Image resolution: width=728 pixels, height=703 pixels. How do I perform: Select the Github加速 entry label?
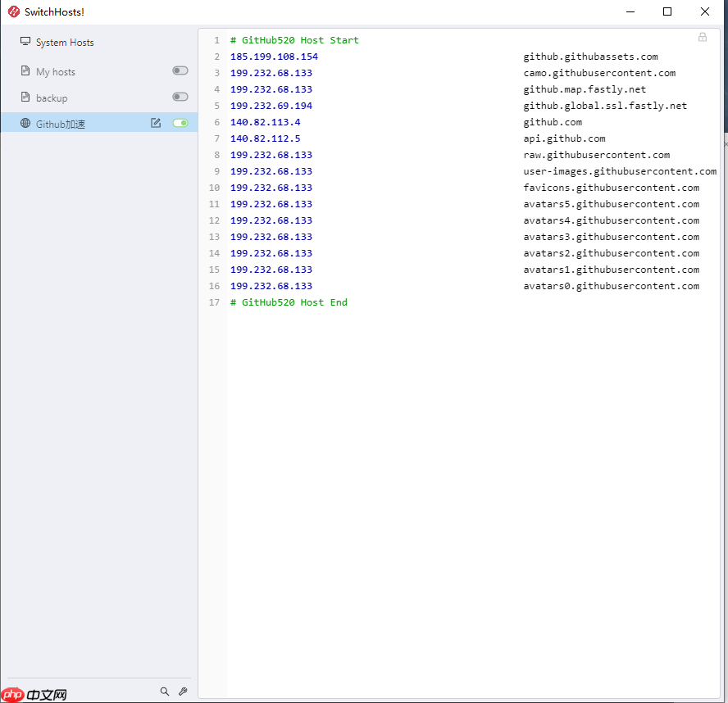61,125
